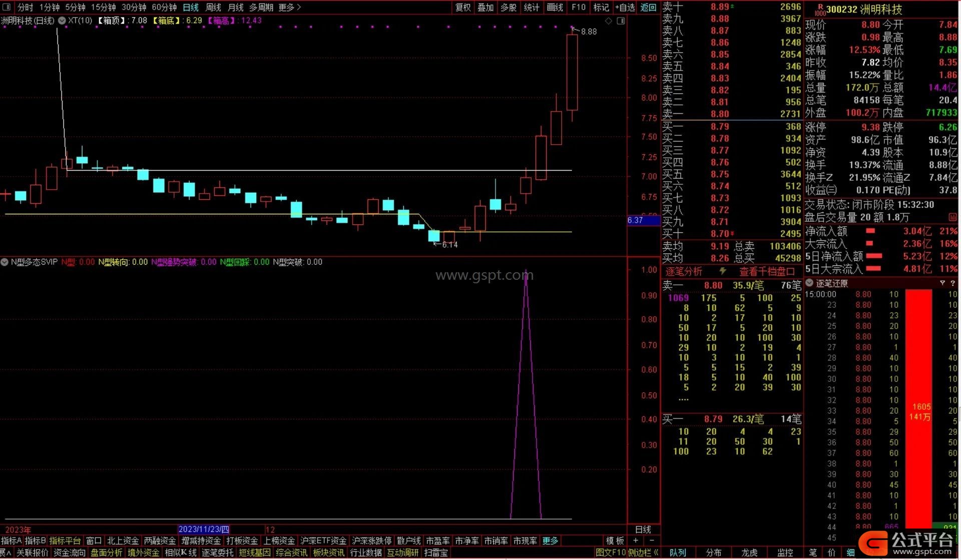Click the 多股 toolbar button

click(509, 8)
